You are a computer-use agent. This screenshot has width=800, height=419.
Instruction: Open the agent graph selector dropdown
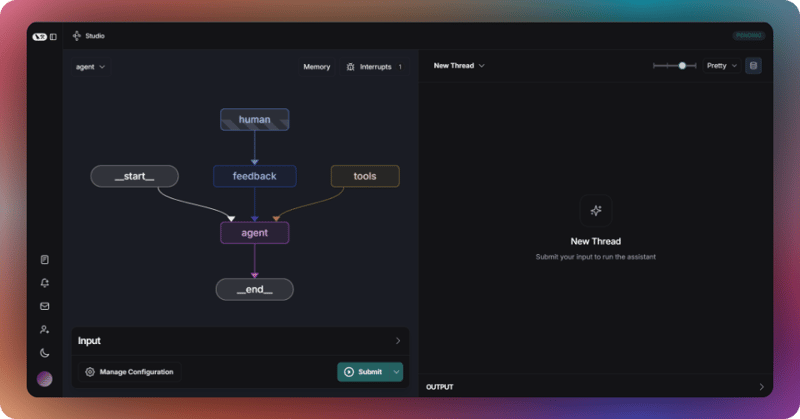point(90,67)
